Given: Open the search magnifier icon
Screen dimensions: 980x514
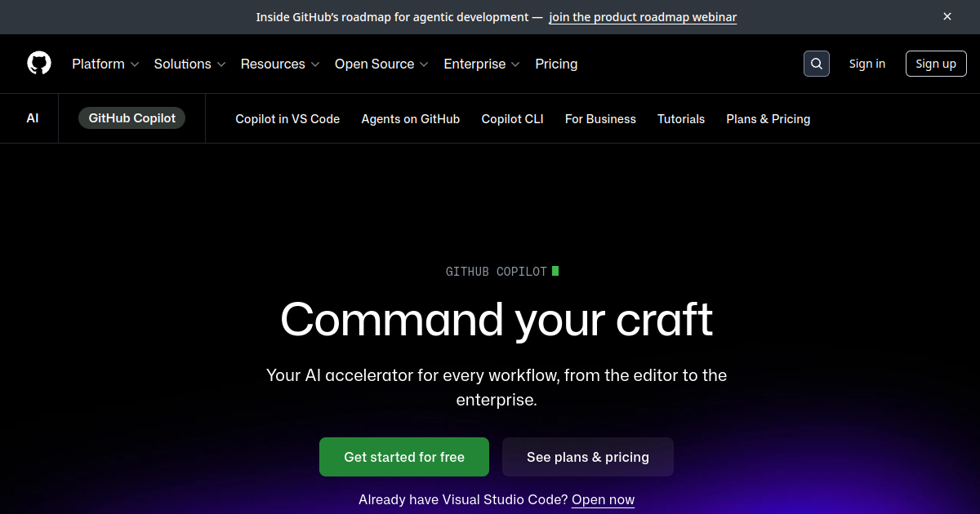Looking at the screenshot, I should tap(817, 64).
